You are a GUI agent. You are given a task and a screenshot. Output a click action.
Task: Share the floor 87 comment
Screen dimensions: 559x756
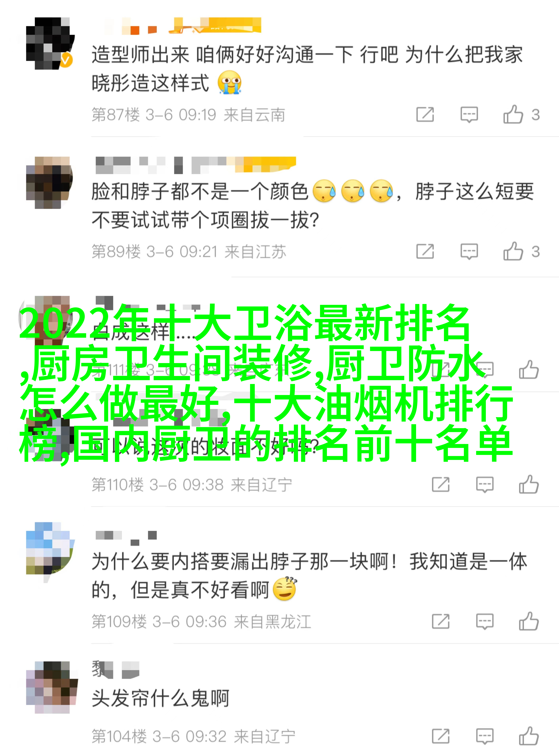click(425, 114)
